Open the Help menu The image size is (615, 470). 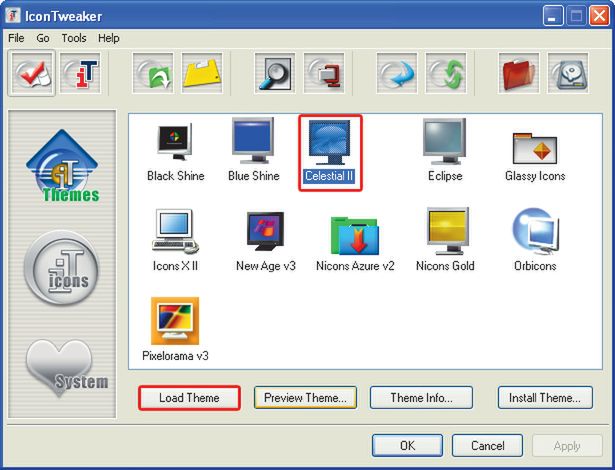pyautogui.click(x=109, y=38)
